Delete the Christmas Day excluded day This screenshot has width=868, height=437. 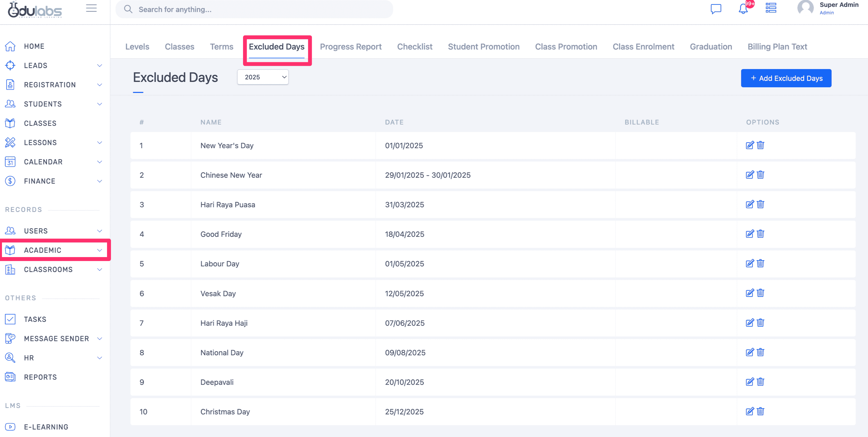(x=760, y=411)
